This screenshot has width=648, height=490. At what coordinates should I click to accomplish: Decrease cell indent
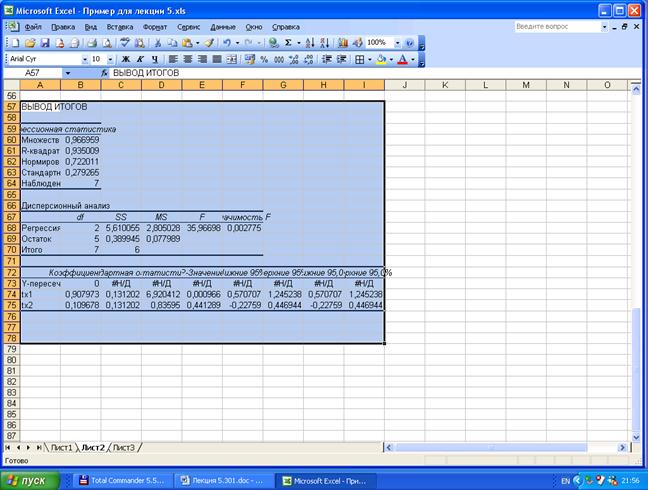point(326,59)
